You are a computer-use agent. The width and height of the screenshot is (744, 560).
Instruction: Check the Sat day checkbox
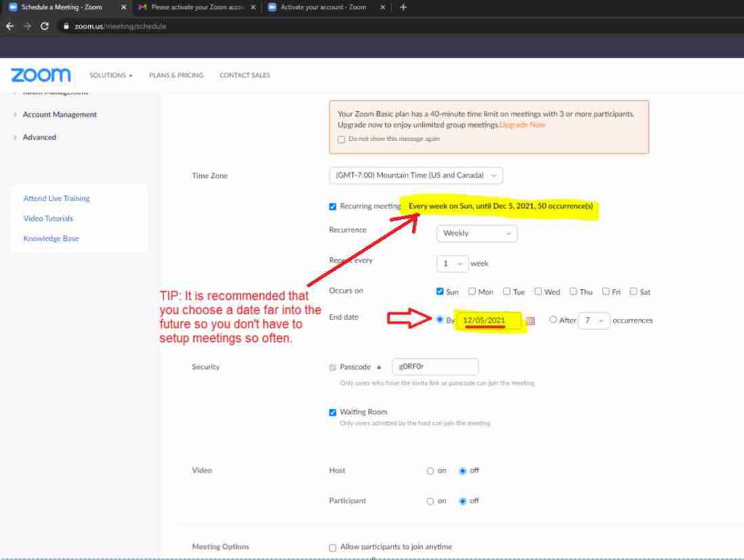634,291
